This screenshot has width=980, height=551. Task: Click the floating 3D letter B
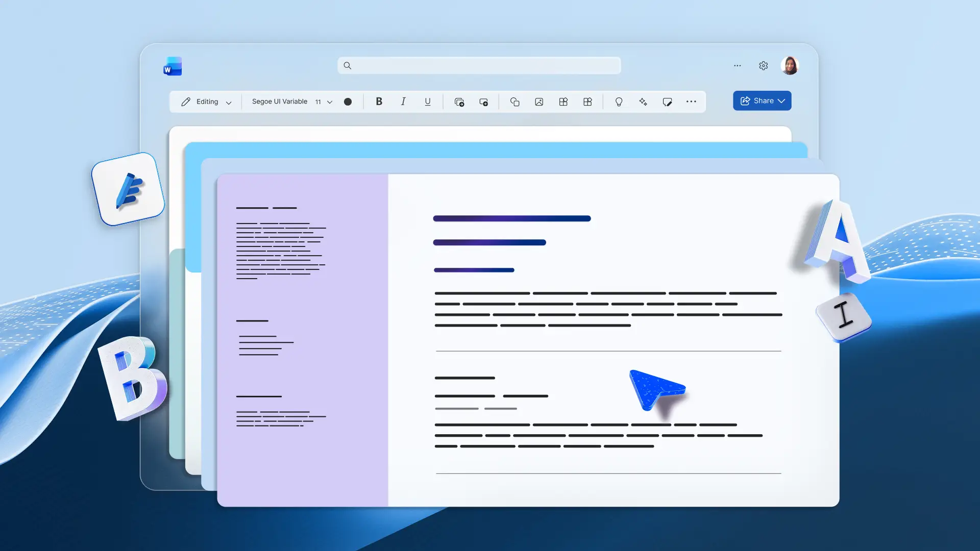(133, 378)
